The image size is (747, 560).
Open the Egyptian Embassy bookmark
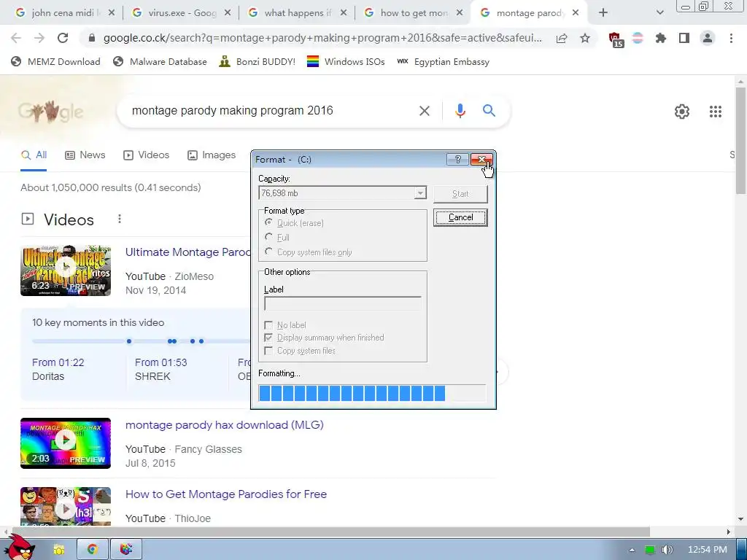(x=443, y=61)
